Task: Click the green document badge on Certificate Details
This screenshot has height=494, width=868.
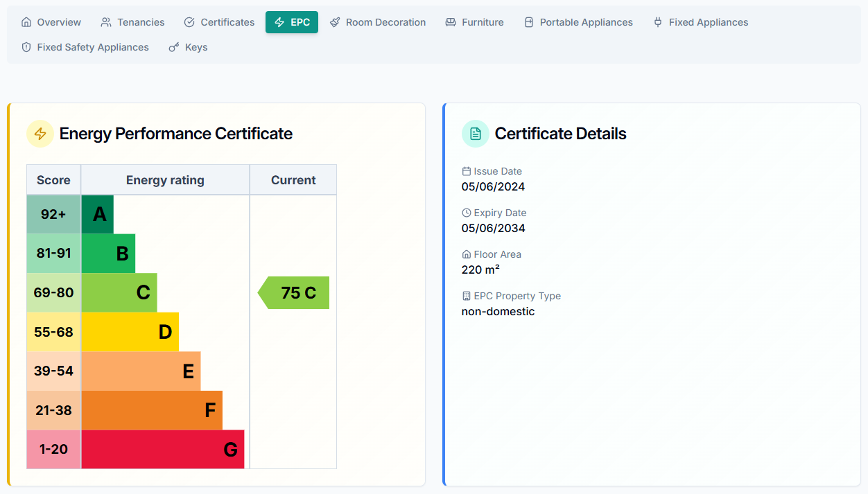Action: pos(475,134)
